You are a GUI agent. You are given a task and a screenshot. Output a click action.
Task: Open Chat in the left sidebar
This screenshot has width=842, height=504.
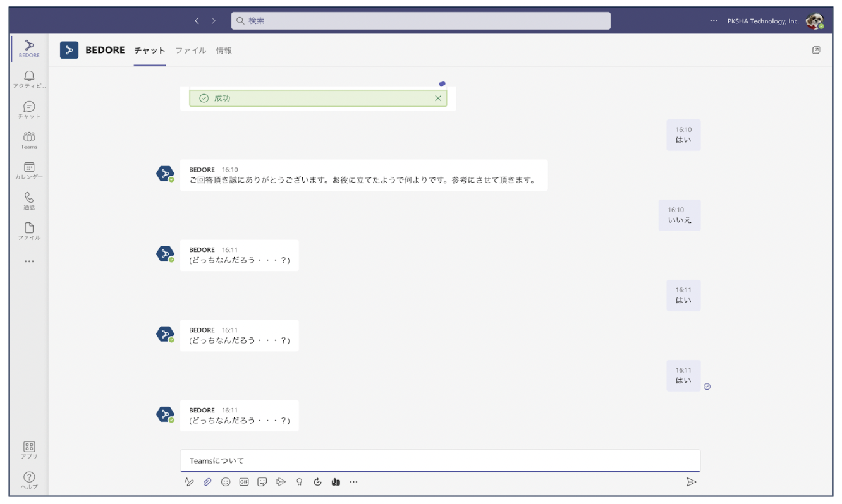click(x=29, y=110)
